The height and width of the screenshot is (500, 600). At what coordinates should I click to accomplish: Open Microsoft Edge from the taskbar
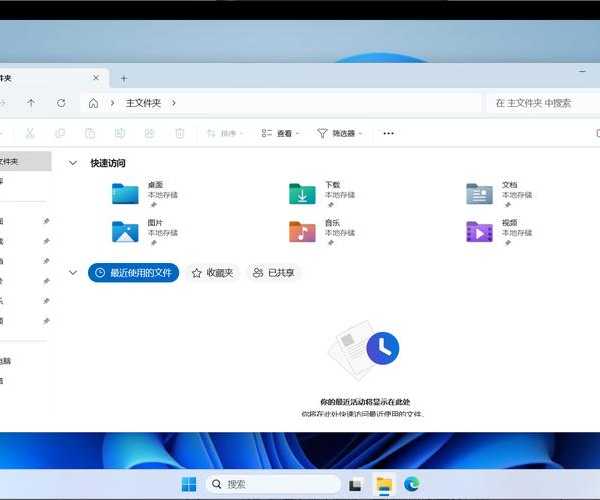coord(411,484)
